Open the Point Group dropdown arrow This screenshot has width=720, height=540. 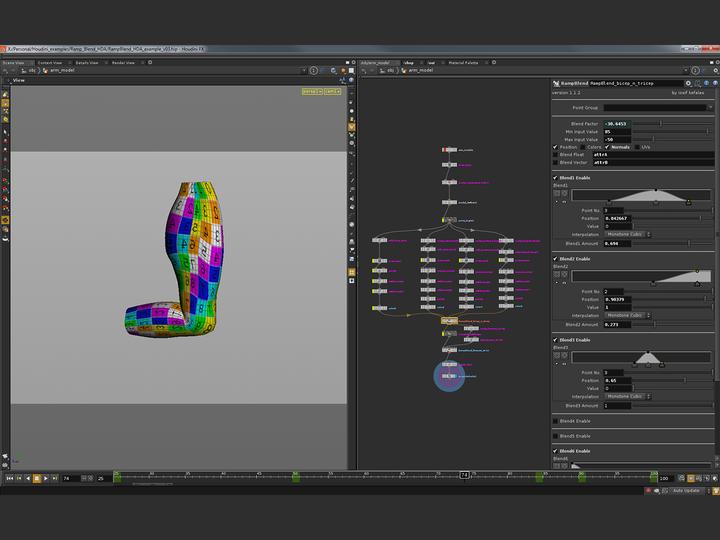click(x=711, y=107)
